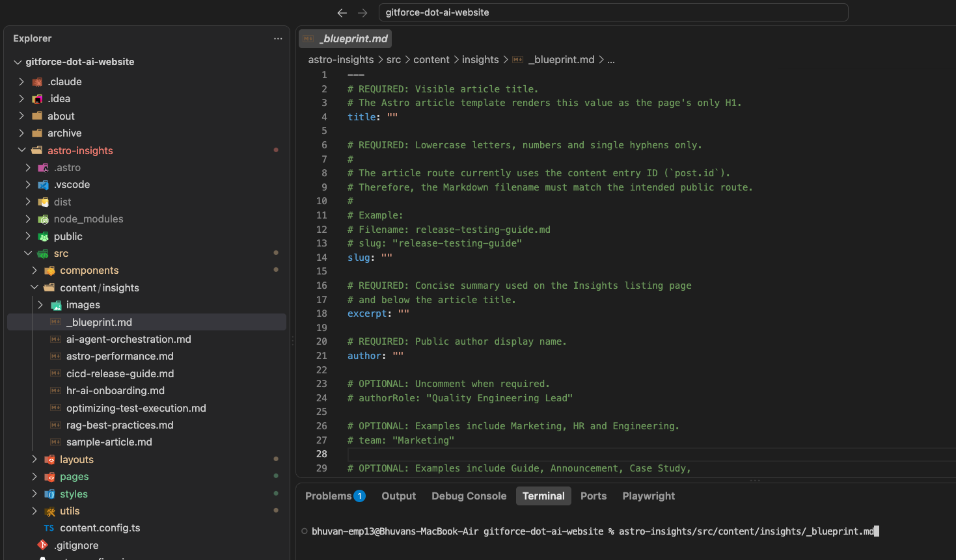The height and width of the screenshot is (560, 956).
Task: Click the src folder icon
Action: (x=44, y=254)
